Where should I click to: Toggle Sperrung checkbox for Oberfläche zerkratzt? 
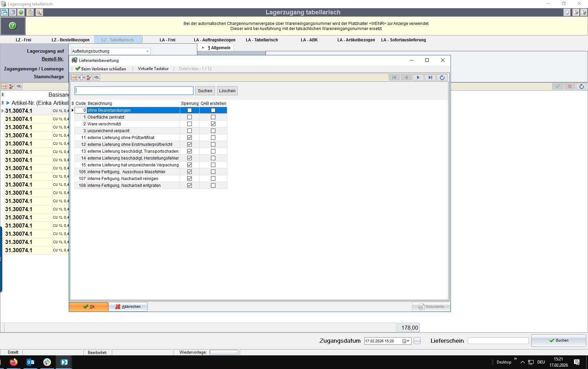click(189, 117)
